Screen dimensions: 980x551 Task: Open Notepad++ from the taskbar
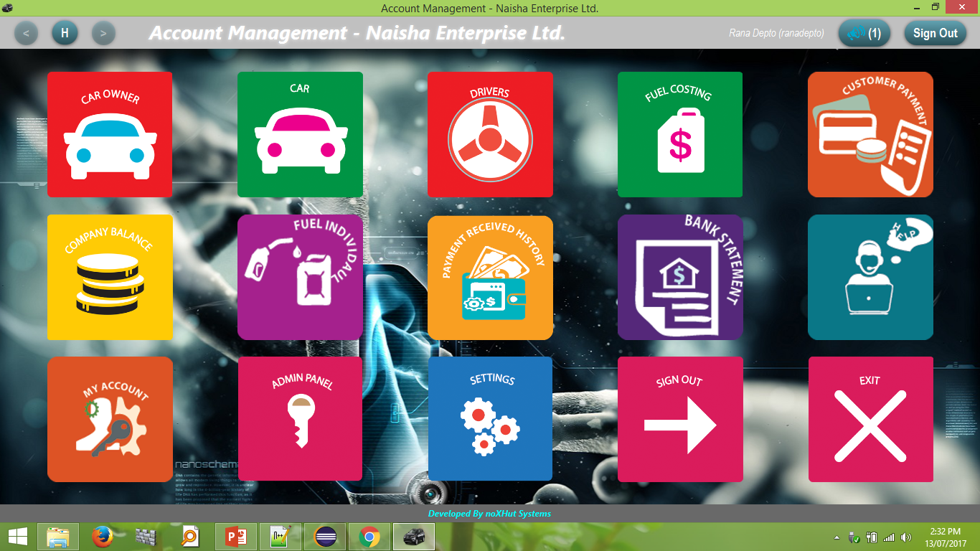[x=280, y=537]
